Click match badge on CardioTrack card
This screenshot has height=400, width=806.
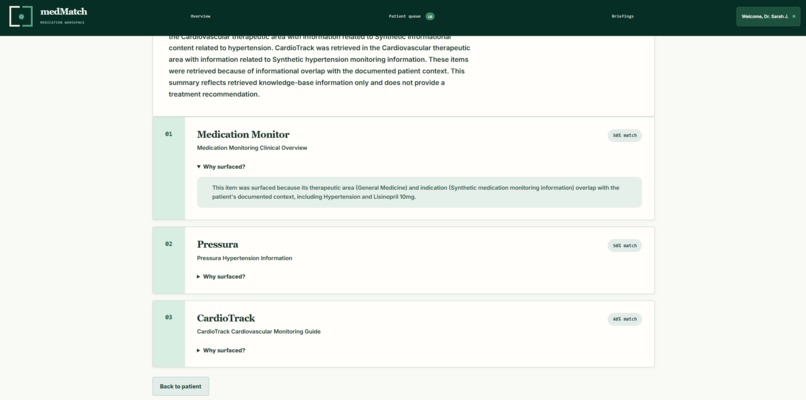tap(625, 319)
